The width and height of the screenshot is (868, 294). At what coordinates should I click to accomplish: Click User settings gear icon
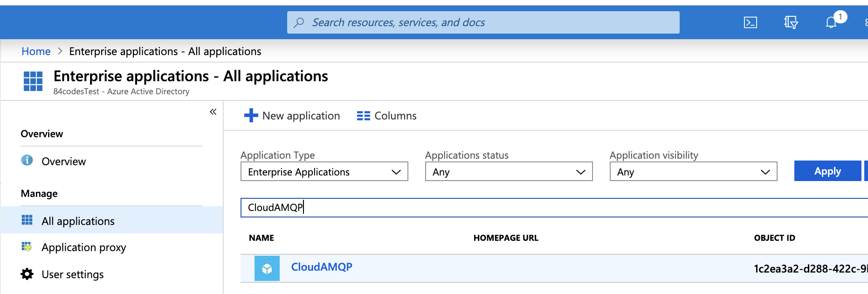pyautogui.click(x=27, y=274)
